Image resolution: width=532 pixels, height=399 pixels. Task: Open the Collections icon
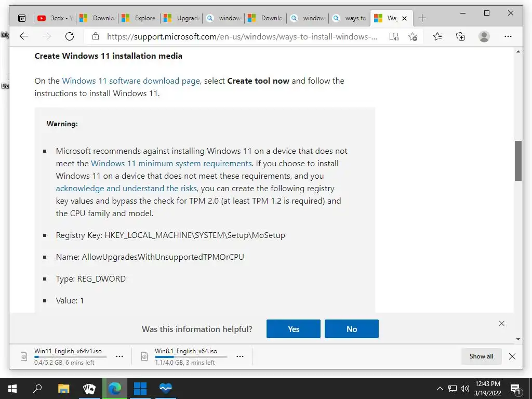[460, 36]
